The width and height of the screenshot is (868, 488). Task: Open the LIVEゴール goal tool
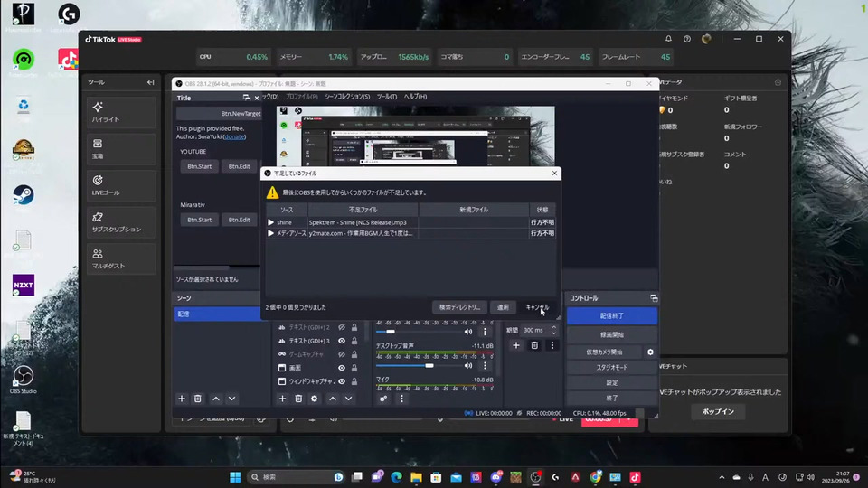(122, 186)
